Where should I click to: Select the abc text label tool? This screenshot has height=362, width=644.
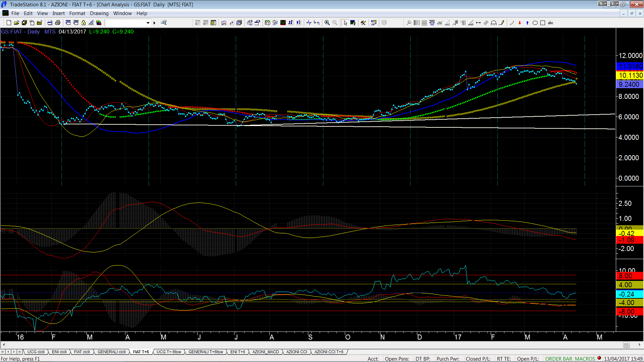(x=550, y=23)
